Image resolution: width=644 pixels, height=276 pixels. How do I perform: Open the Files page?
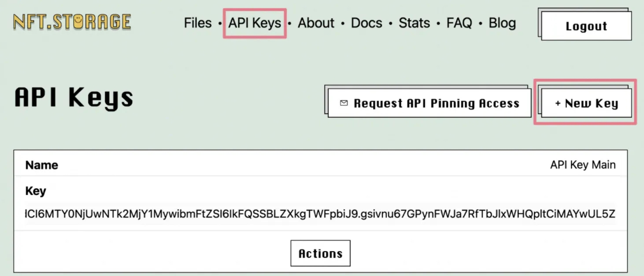click(198, 23)
